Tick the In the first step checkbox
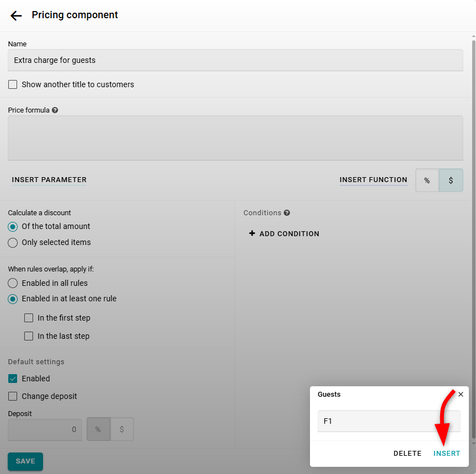The width and height of the screenshot is (476, 474). [x=29, y=318]
